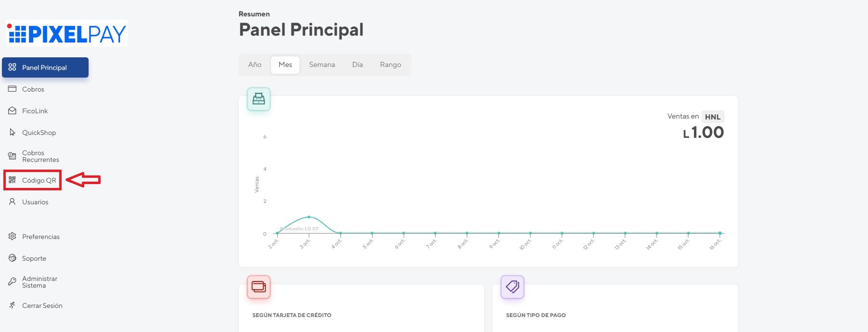Click the Cobros card icon in sidebar
This screenshot has height=332, width=868.
pyautogui.click(x=12, y=89)
